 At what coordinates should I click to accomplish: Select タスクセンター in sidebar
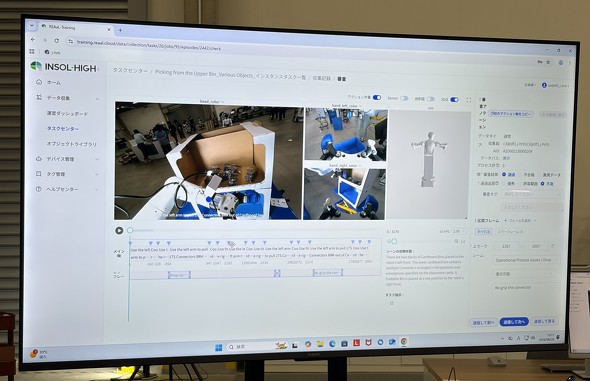click(62, 129)
